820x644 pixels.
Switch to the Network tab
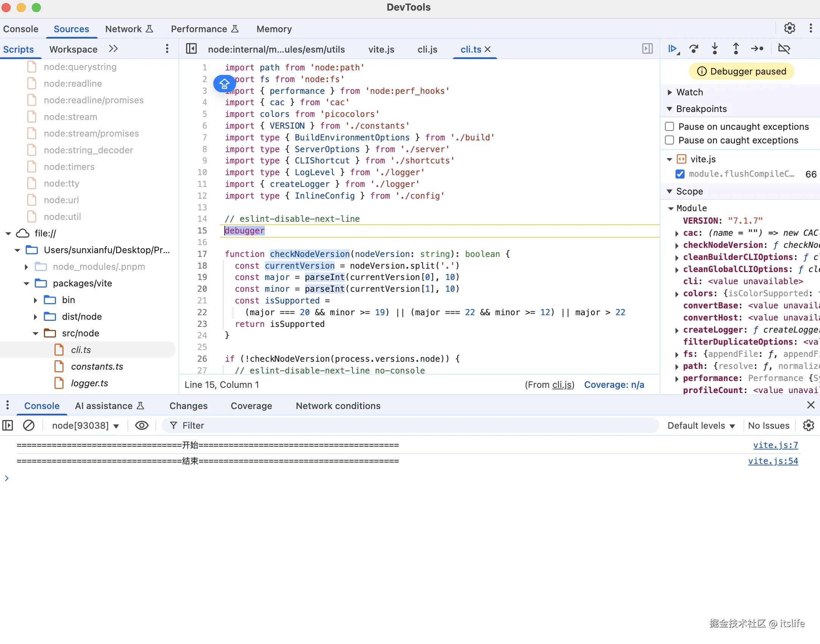pyautogui.click(x=123, y=29)
